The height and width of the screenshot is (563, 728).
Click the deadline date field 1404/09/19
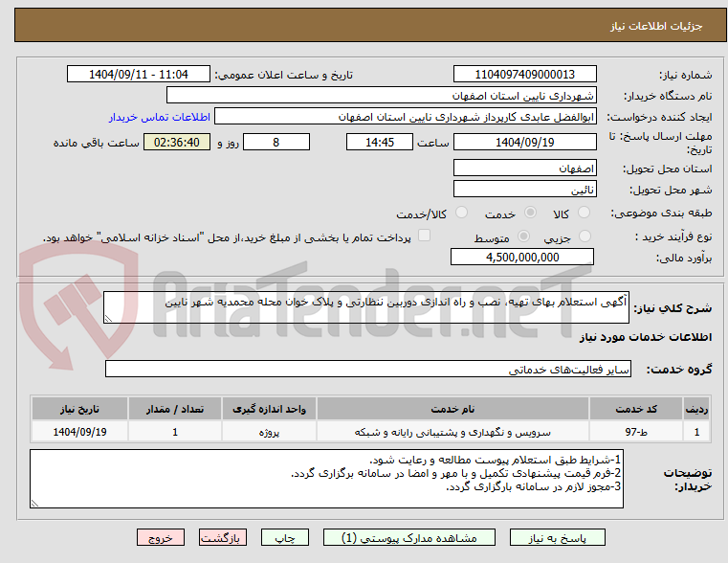(524, 142)
